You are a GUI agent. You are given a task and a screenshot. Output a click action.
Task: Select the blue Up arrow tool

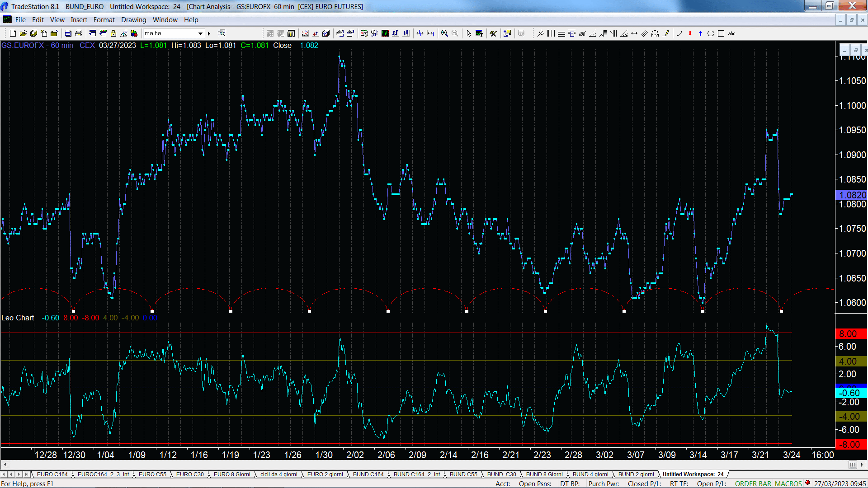pyautogui.click(x=700, y=33)
